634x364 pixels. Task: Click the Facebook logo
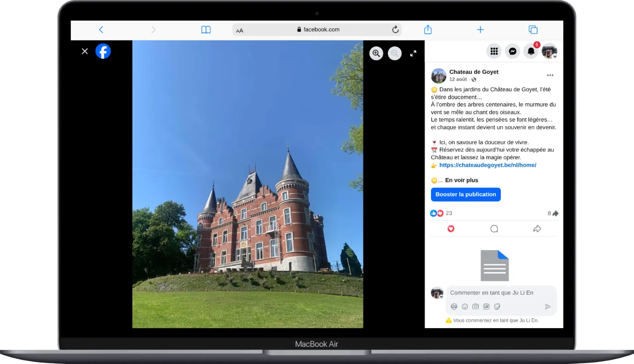103,51
